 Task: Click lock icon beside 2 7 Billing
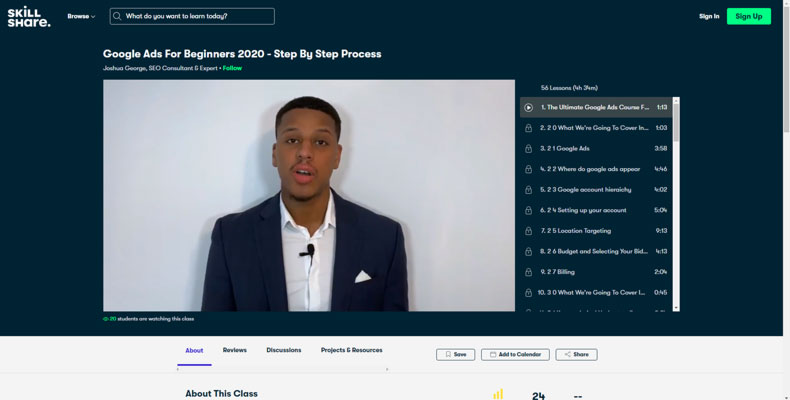(x=529, y=272)
